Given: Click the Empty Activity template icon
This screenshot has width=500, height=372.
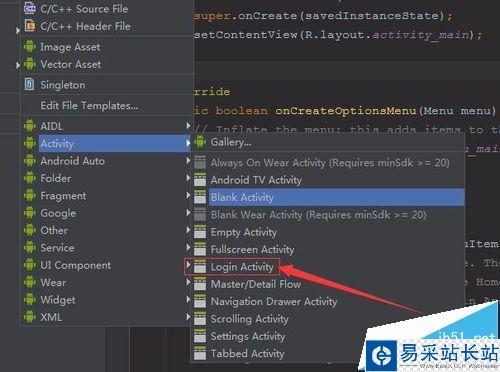Looking at the screenshot, I should point(200,232).
